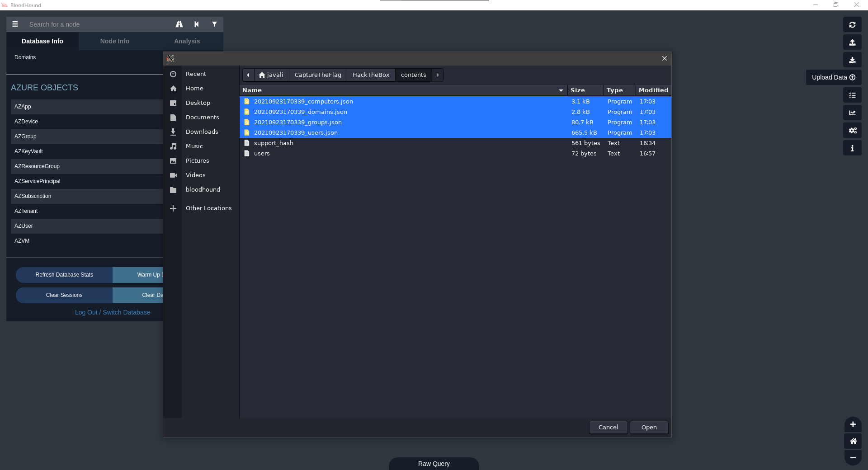Viewport: 868px width, 470px height.
Task: Select Home in file dialog sidebar
Action: coord(201,89)
